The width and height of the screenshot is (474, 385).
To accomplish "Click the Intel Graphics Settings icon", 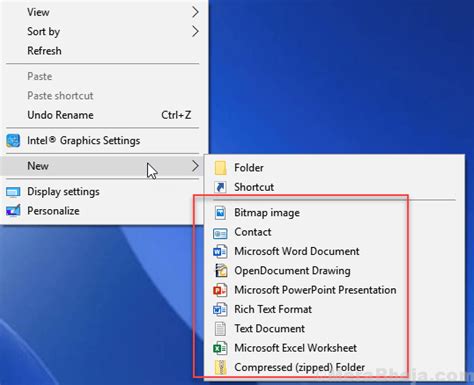I will point(13,141).
